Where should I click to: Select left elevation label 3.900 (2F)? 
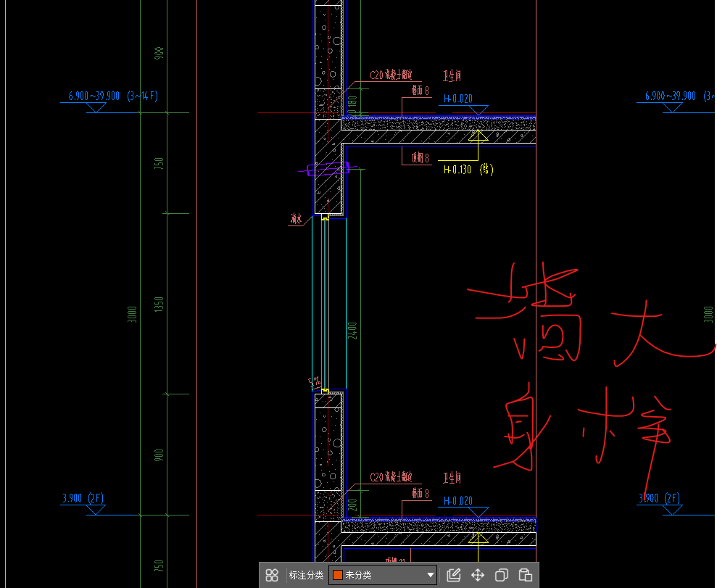(x=83, y=498)
